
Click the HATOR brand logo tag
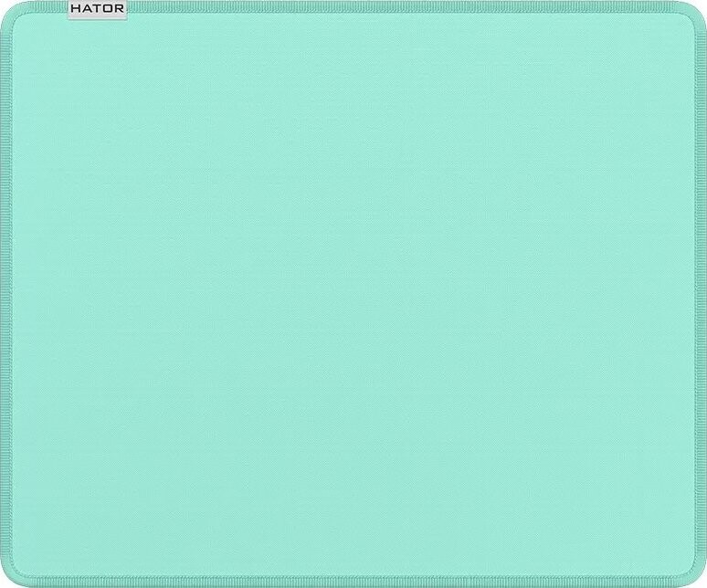tap(98, 10)
